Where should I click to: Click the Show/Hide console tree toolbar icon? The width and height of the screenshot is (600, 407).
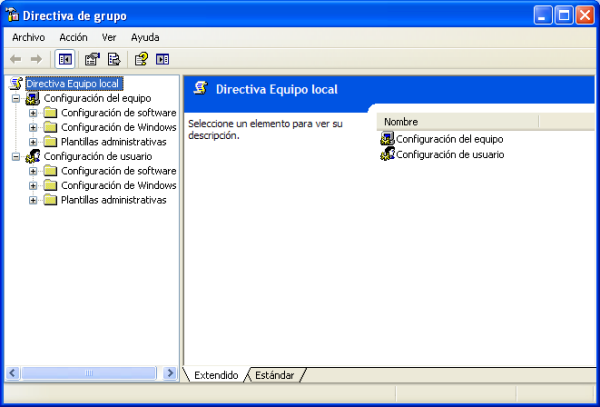tap(65, 59)
